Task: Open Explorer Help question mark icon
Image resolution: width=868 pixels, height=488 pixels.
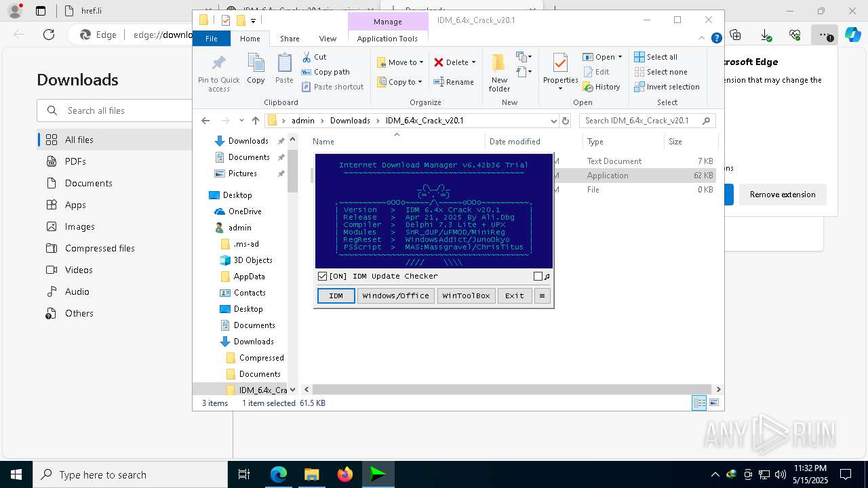Action: [x=716, y=39]
